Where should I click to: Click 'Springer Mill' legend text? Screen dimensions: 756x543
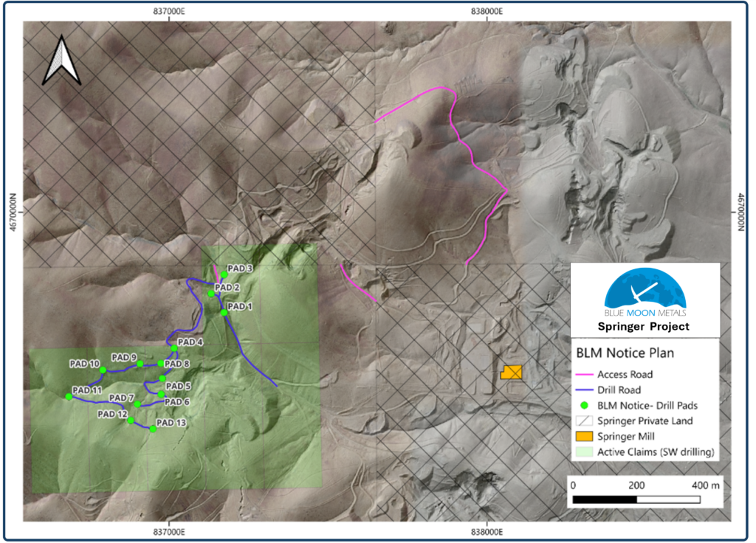[x=626, y=437]
